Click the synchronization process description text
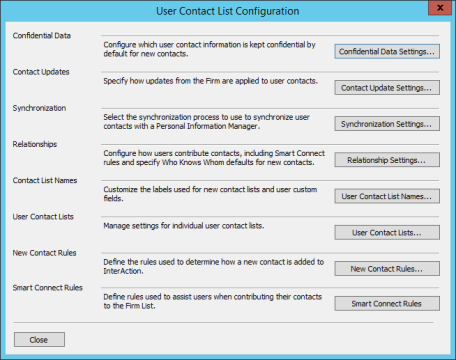 207,122
